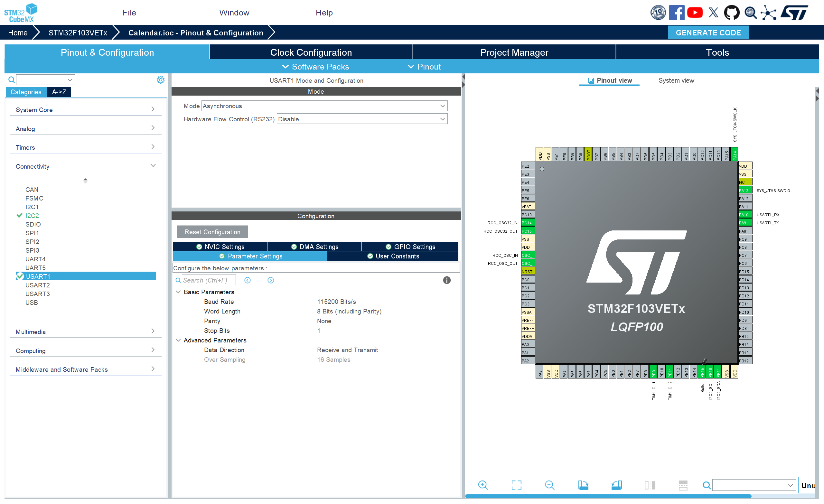Click the green PA10 USART1_RX pin
Screen dimensions: 824x504
click(745, 215)
